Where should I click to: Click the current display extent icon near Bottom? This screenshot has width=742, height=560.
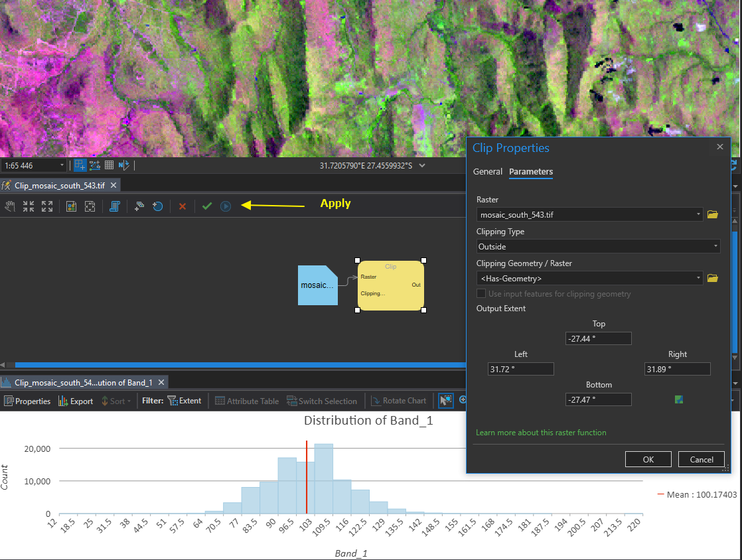pos(678,399)
